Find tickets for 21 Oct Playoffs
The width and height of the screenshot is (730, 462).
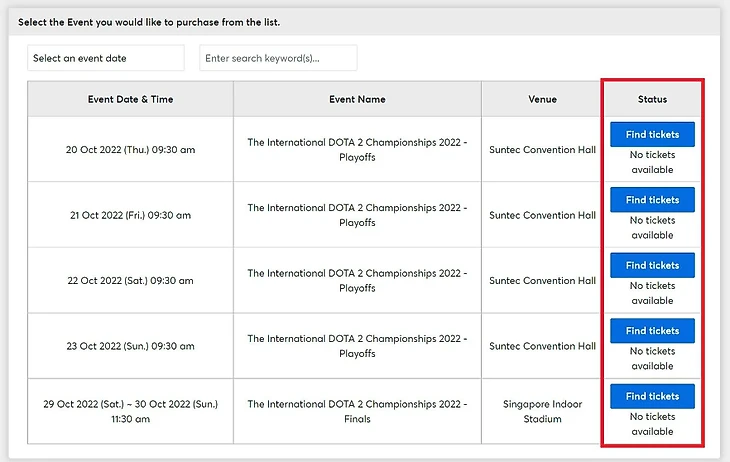(652, 200)
